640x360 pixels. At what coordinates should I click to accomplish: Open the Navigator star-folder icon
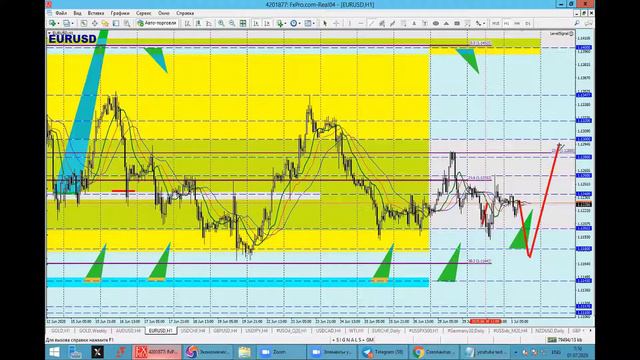tap(105, 23)
